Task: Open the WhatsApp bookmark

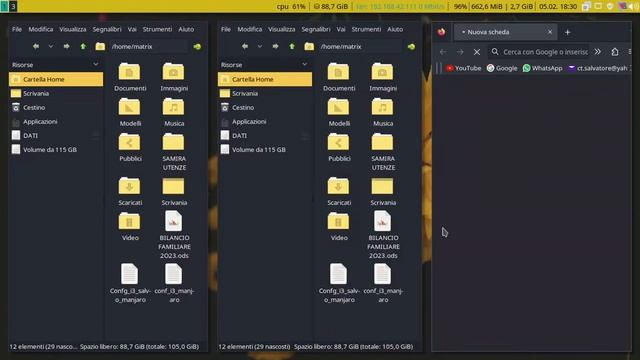Action: coord(542,68)
